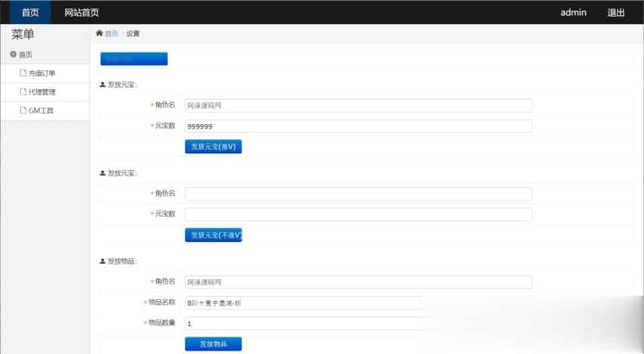644x354 pixels.
Task: Open the admin user menu
Action: pyautogui.click(x=574, y=12)
